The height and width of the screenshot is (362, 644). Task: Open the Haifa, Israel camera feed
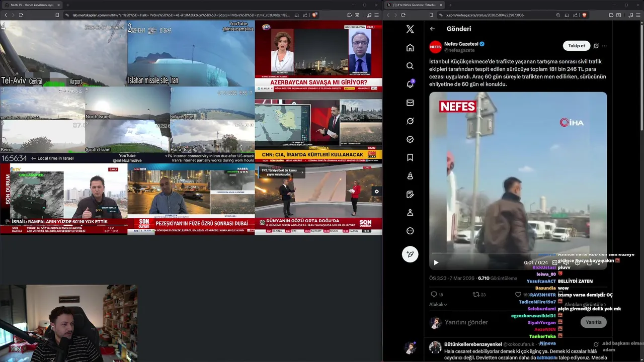pos(212,136)
